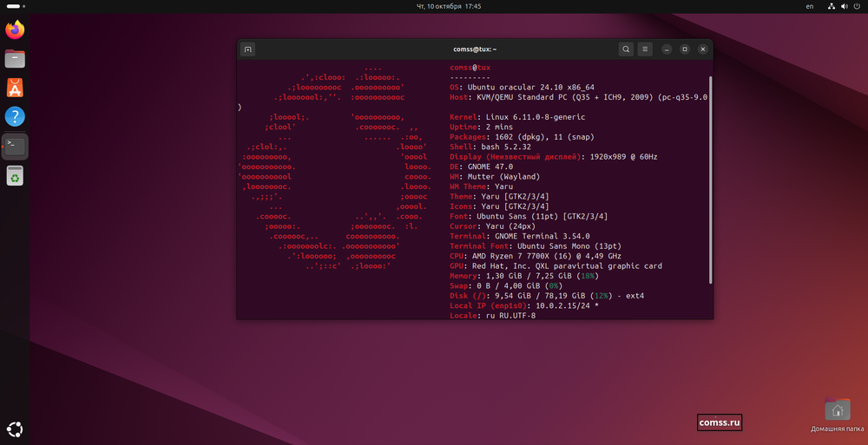Click the 'Swap: 0 B / 4,00 GiB' line
Image resolution: width=868 pixels, height=445 pixels.
pos(507,285)
